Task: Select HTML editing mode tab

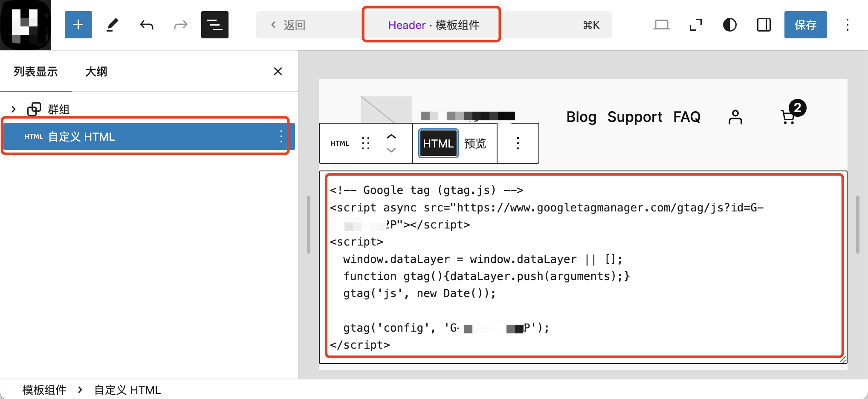Action: pos(438,143)
